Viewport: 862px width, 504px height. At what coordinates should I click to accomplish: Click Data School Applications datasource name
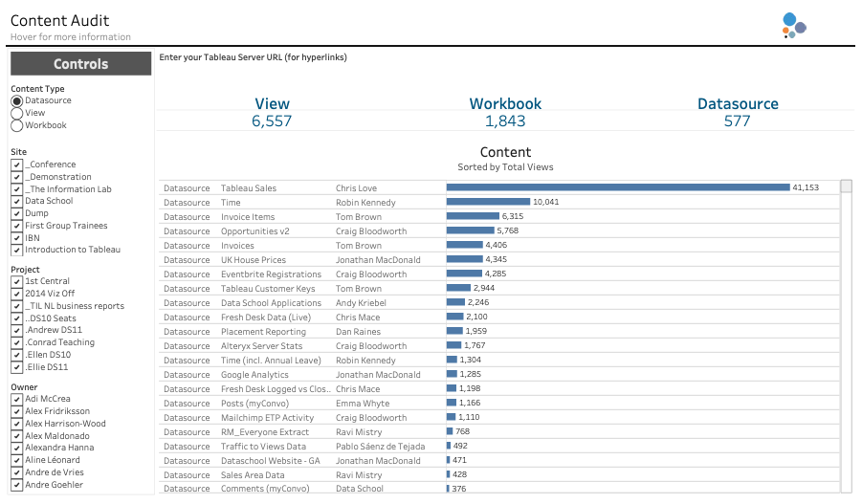pos(271,303)
